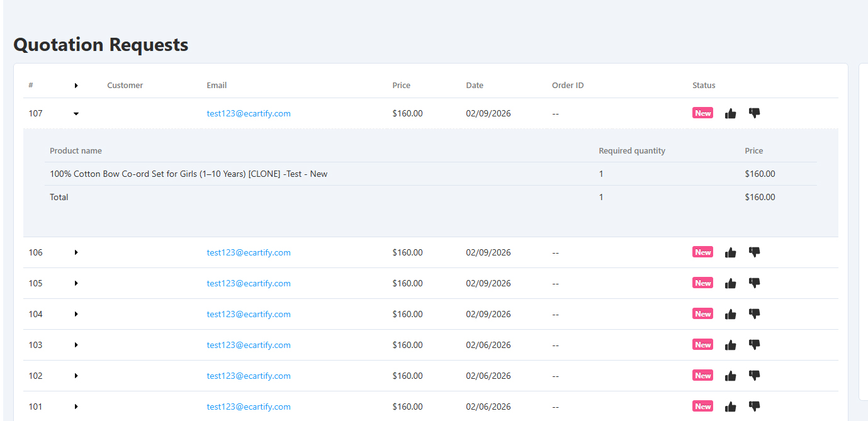Reject request 101 with thumbs down icon
Image resolution: width=868 pixels, height=421 pixels.
click(754, 407)
